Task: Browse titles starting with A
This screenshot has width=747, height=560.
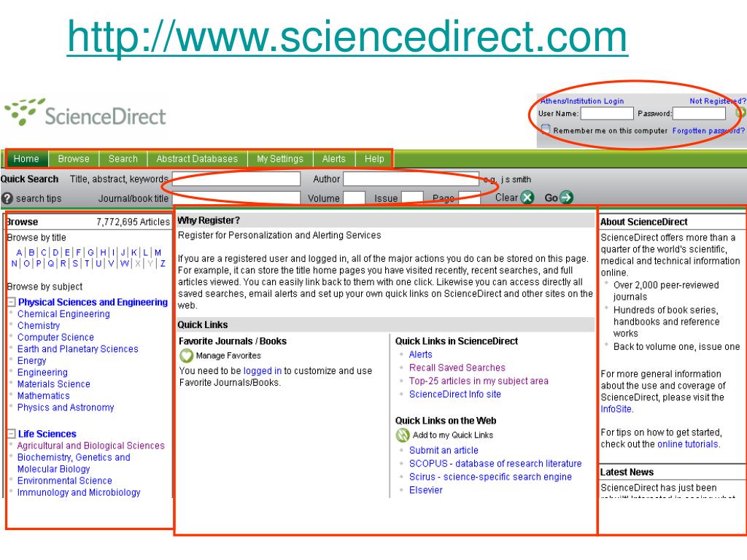Action: [x=19, y=252]
